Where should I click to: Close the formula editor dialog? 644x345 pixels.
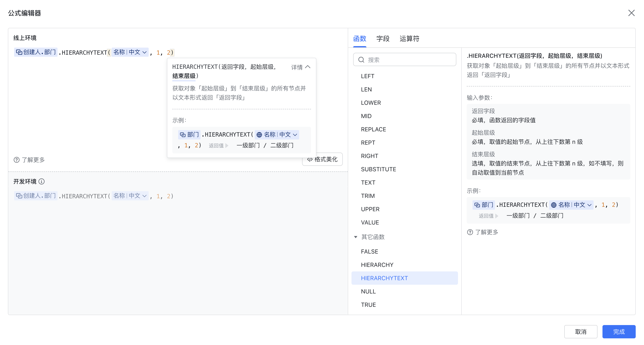[x=631, y=13]
